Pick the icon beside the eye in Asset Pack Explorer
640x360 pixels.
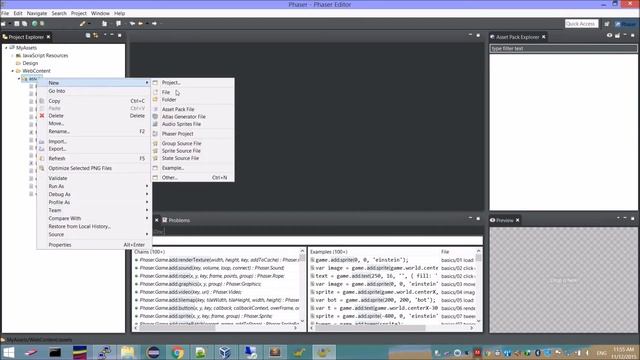pos(617,36)
